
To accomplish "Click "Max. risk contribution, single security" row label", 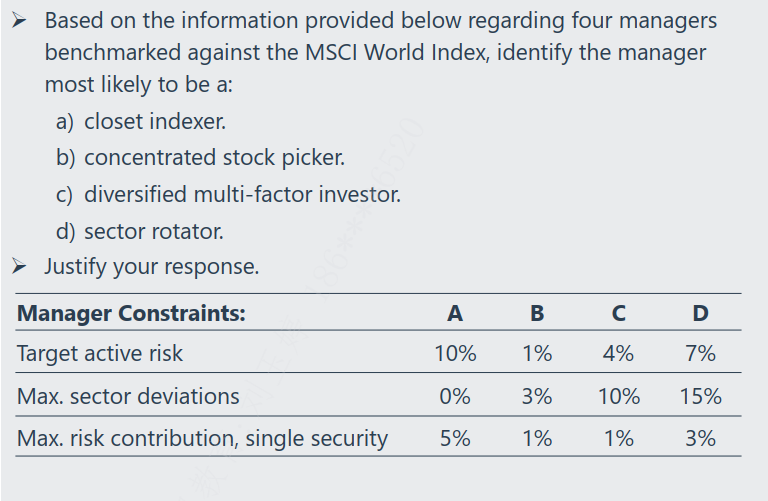I will pyautogui.click(x=202, y=438).
